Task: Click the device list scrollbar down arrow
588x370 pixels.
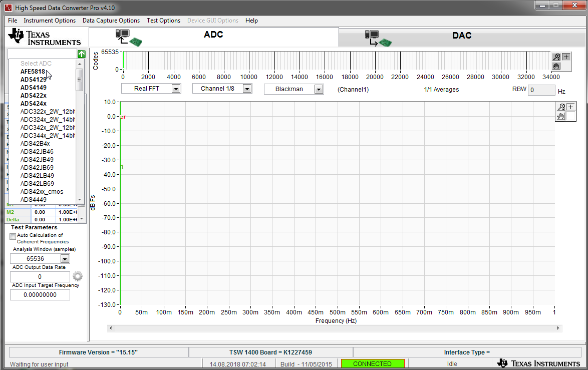Action: coord(79,200)
